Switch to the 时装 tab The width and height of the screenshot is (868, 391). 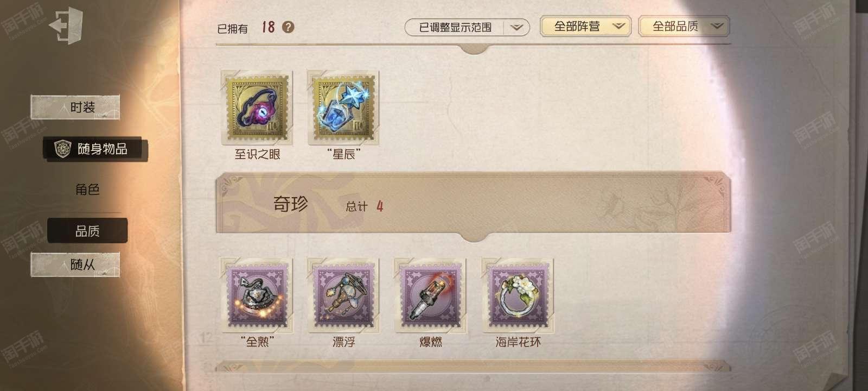pyautogui.click(x=75, y=108)
